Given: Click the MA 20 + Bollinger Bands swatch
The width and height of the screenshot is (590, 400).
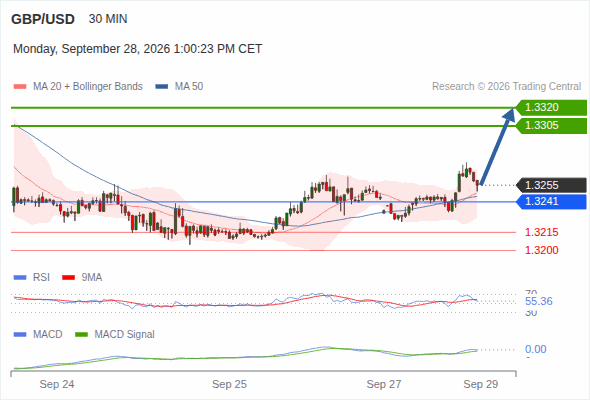Looking at the screenshot, I should tap(20, 87).
